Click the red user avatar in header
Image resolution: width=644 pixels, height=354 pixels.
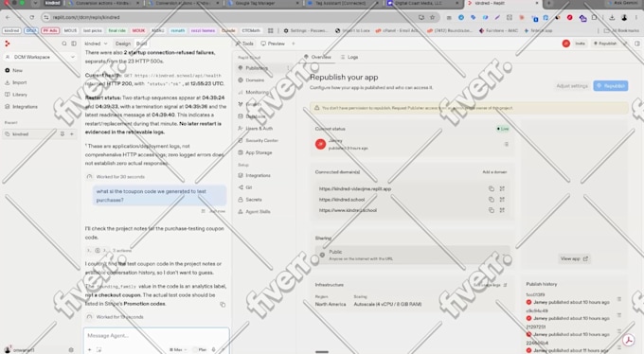click(x=566, y=44)
